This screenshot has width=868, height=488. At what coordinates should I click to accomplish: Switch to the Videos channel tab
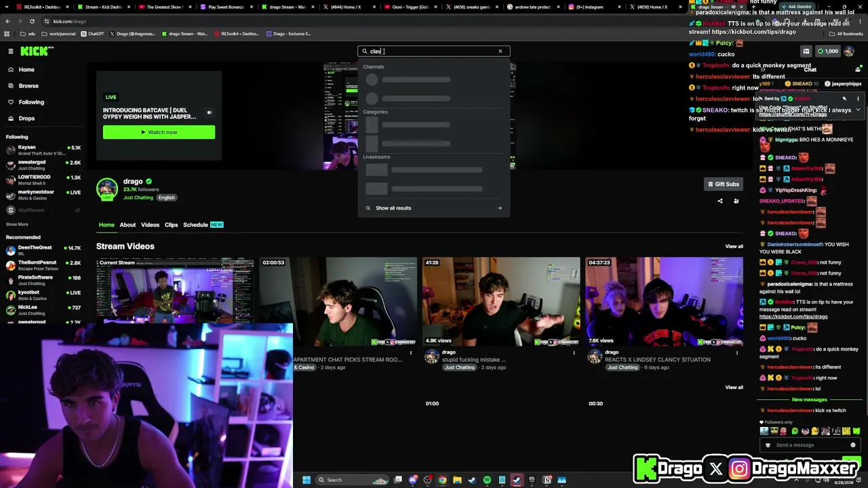click(150, 225)
